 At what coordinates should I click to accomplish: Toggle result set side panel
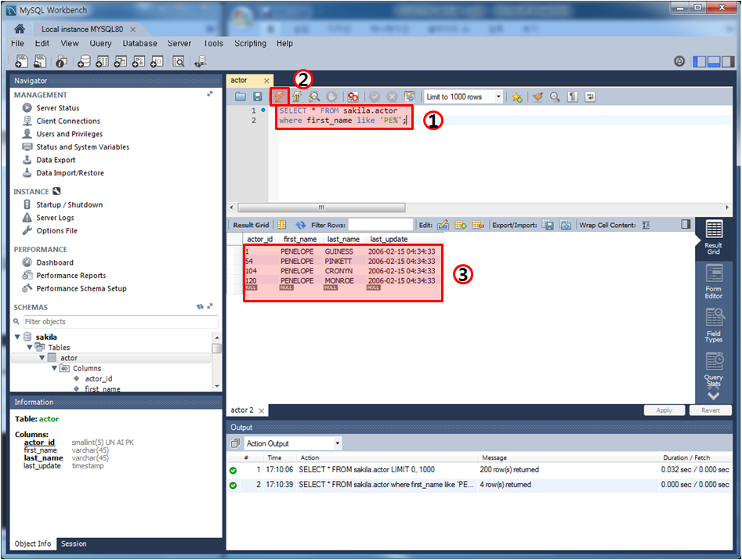[x=686, y=224]
